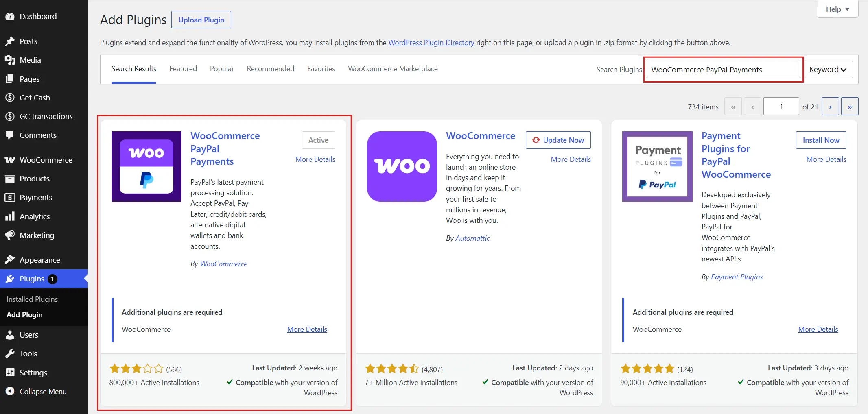Click the purple Woo plugin logo
Viewport: 868px width, 414px height.
coord(402,166)
